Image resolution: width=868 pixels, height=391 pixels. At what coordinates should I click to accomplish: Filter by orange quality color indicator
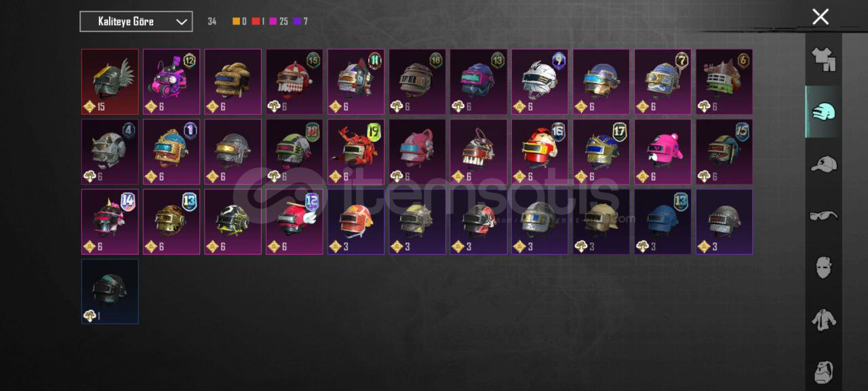(239, 22)
